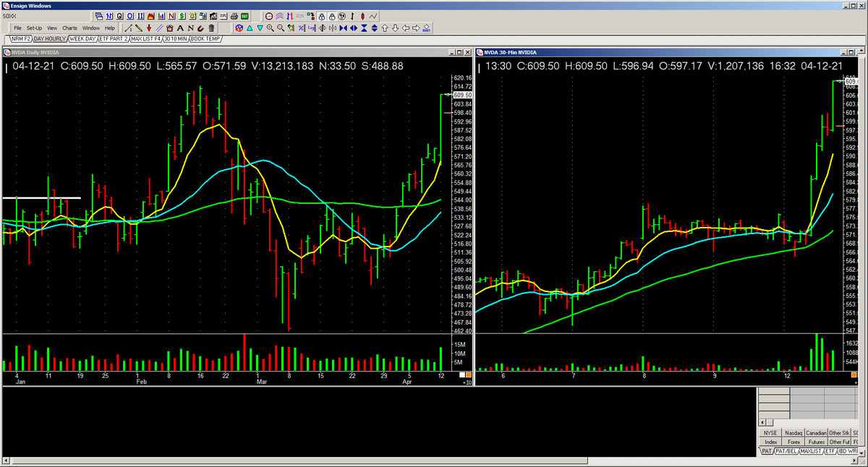Select the ETF bottom tab

point(830,451)
